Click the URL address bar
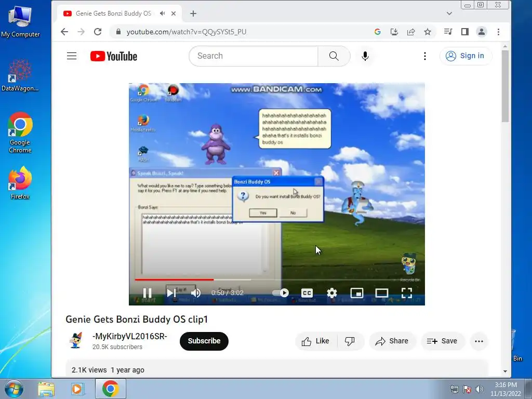 (187, 32)
